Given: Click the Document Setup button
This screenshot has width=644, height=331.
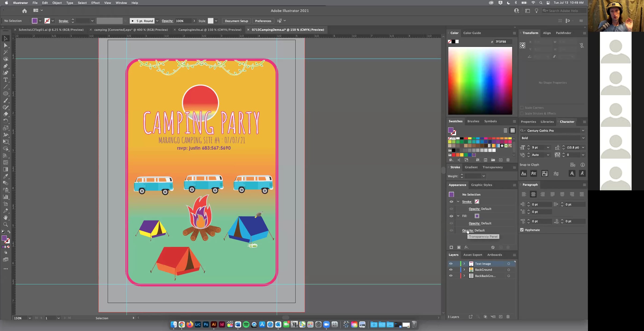Looking at the screenshot, I should pos(236,21).
